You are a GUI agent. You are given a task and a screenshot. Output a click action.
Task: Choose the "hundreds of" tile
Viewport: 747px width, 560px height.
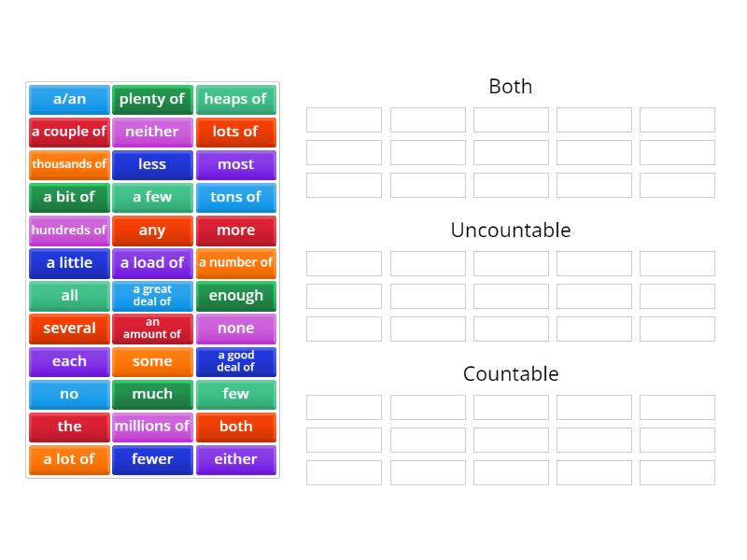pyautogui.click(x=68, y=230)
